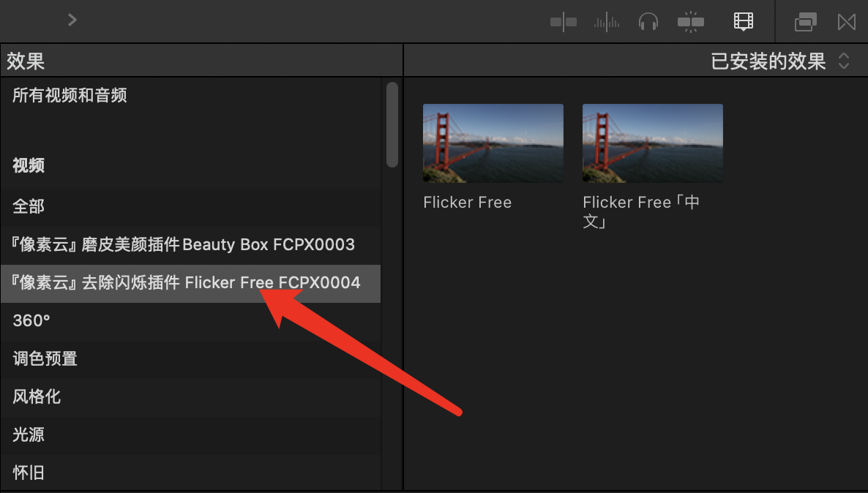
Task: Select the Flicker Free「中文」effect thumbnail
Action: (653, 143)
